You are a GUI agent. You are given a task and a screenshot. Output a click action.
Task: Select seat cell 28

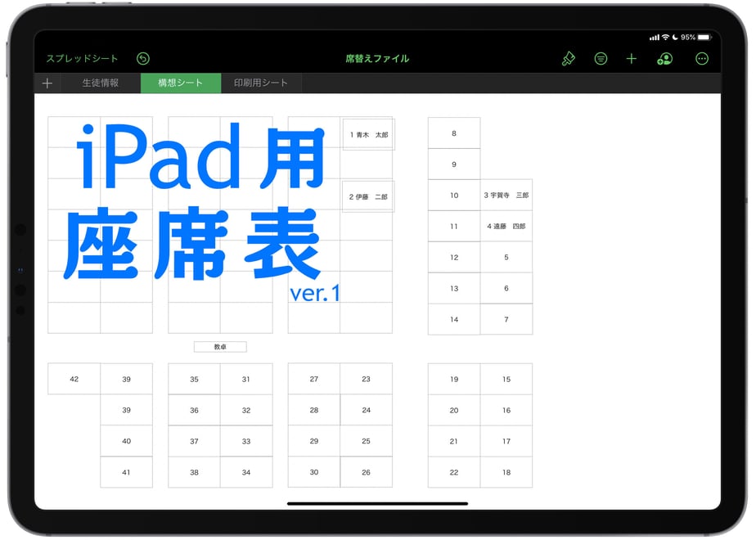pos(314,410)
